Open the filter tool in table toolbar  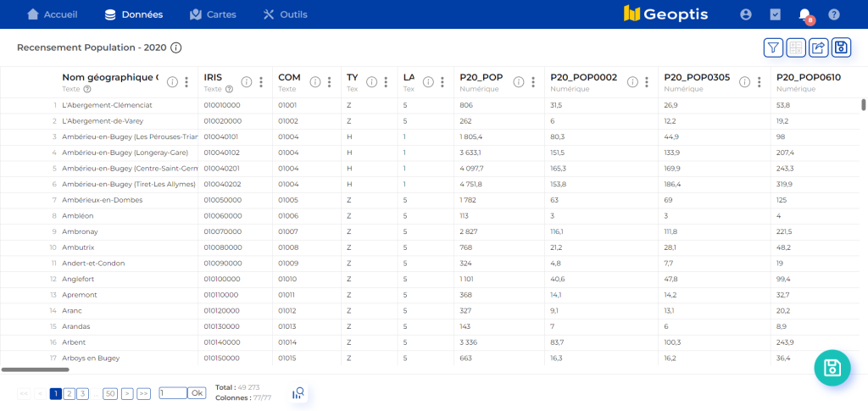coord(773,47)
